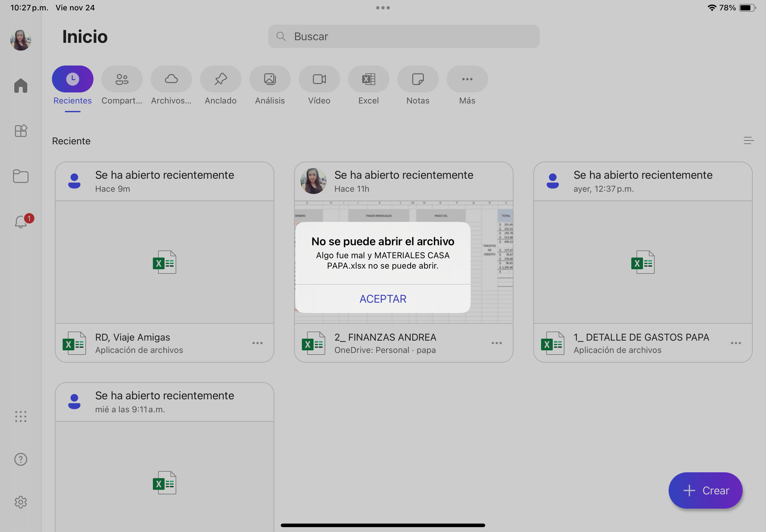Image resolution: width=766 pixels, height=532 pixels.
Task: Open the apps grid icon in sidebar
Action: point(21,131)
